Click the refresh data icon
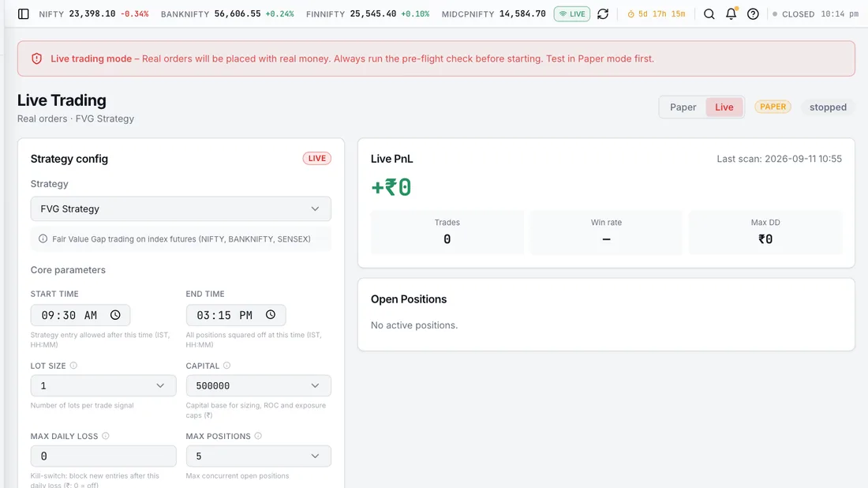The width and height of the screenshot is (868, 488). tap(603, 14)
